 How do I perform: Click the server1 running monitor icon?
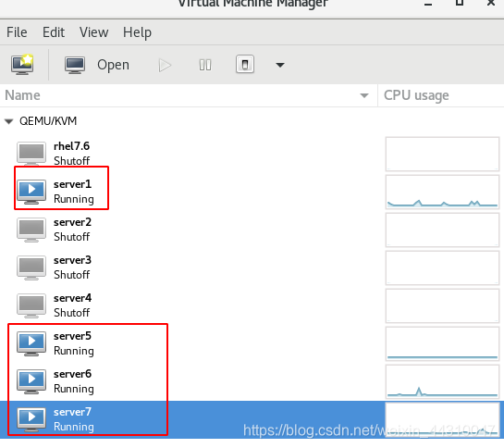click(x=31, y=192)
